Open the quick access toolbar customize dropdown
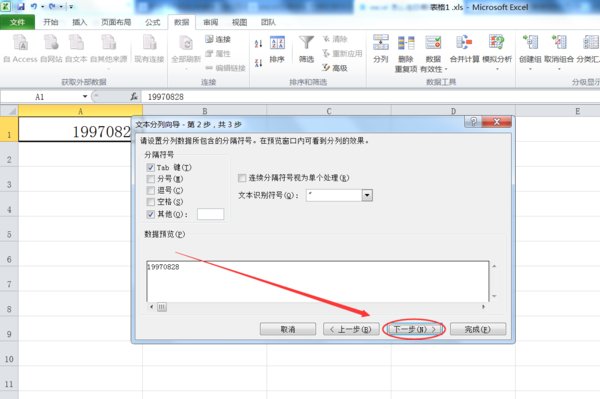Image resolution: width=600 pixels, height=399 pixels. 71,7
